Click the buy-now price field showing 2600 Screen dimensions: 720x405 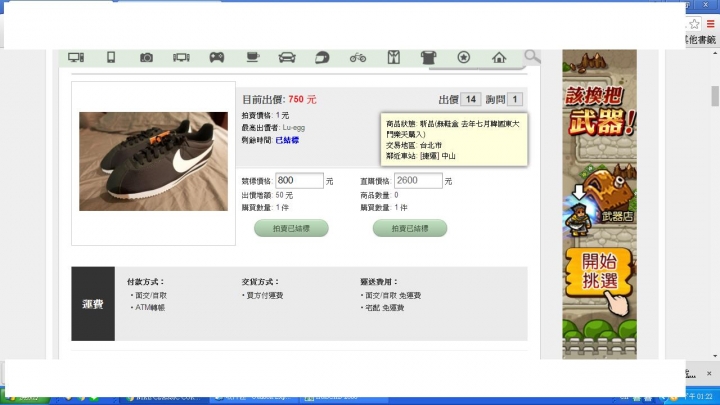coord(418,180)
